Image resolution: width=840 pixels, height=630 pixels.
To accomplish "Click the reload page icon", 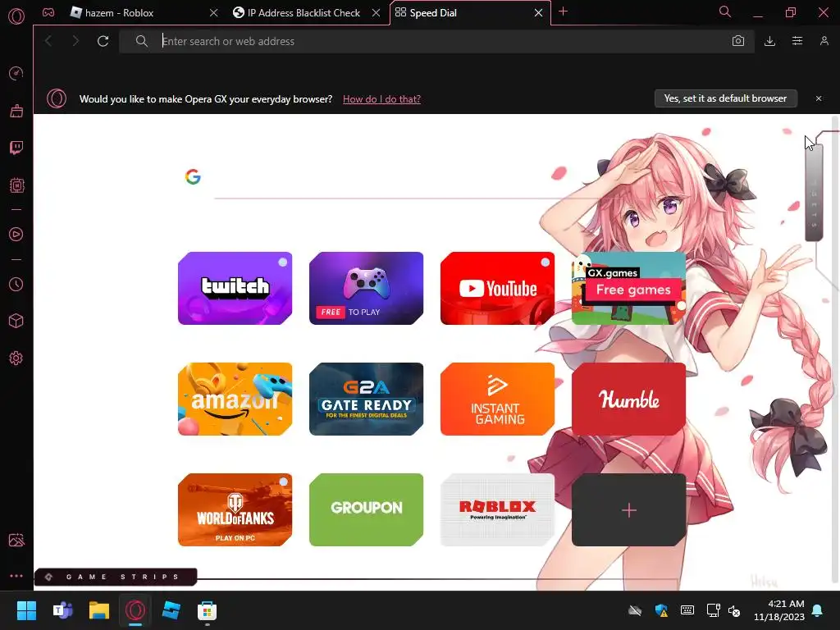I will (103, 41).
